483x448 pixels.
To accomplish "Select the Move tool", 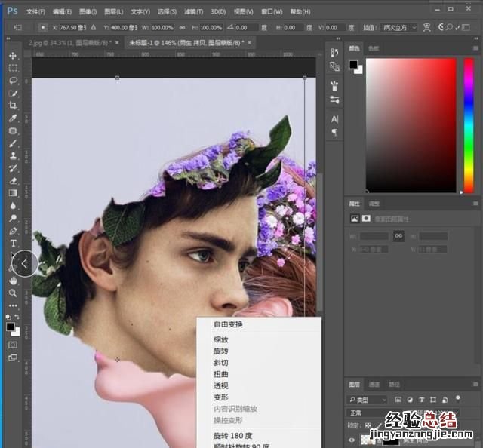I will pos(13,56).
